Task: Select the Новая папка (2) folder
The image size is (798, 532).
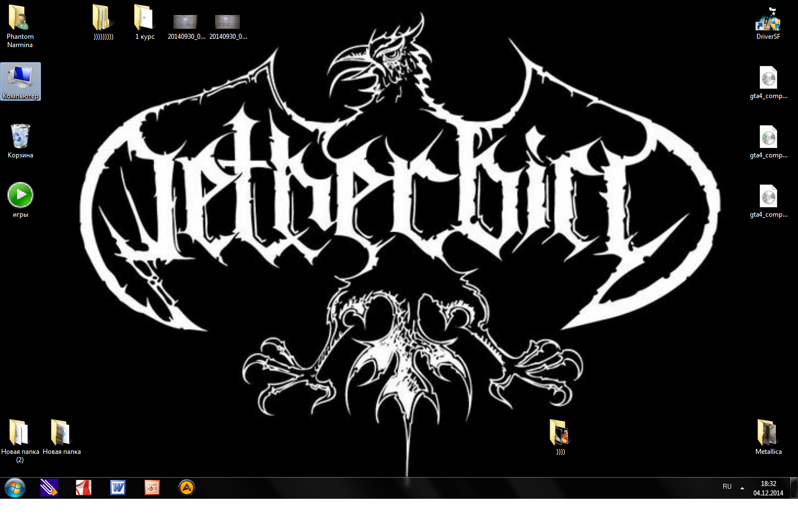Action: pos(19,433)
